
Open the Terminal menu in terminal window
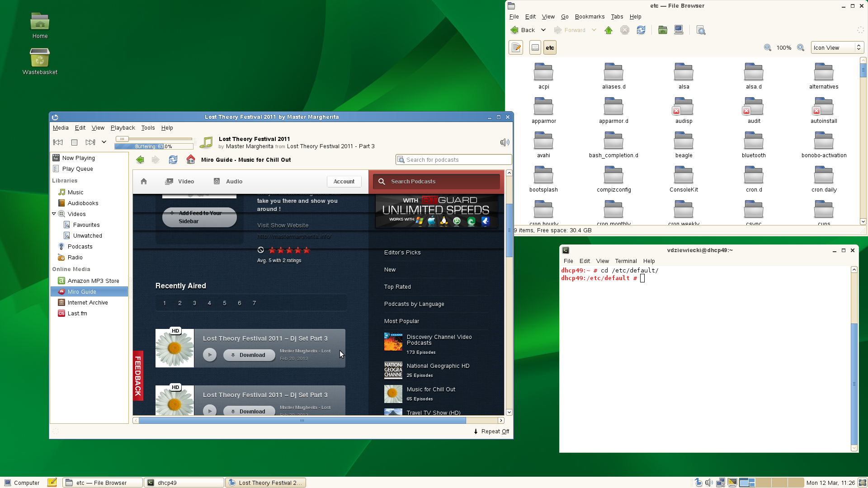coord(626,261)
